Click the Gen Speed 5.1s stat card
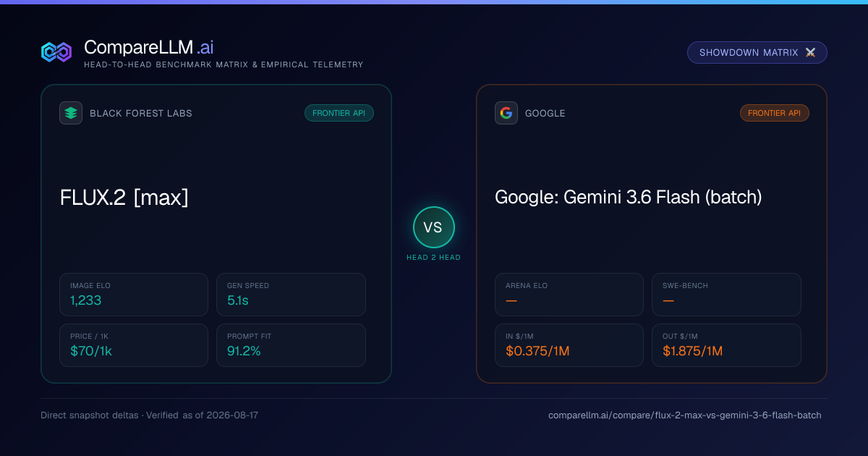Viewport: 868px width, 456px height. pyautogui.click(x=291, y=295)
